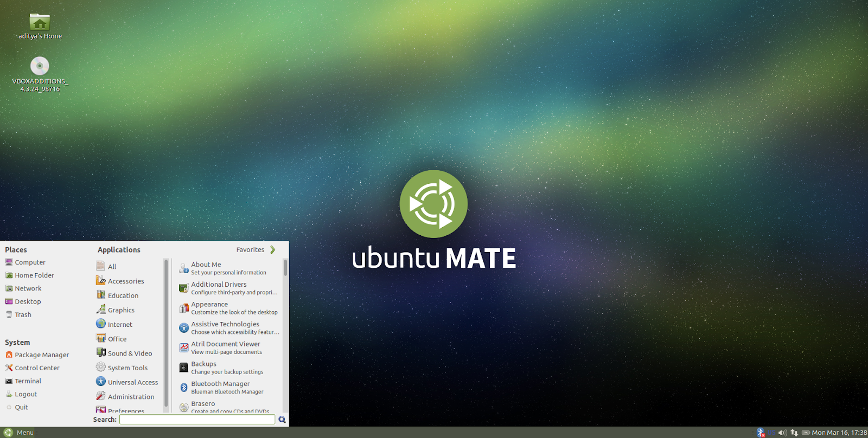Open the Bluetooth tray icon
This screenshot has width=868, height=438.
760,433
